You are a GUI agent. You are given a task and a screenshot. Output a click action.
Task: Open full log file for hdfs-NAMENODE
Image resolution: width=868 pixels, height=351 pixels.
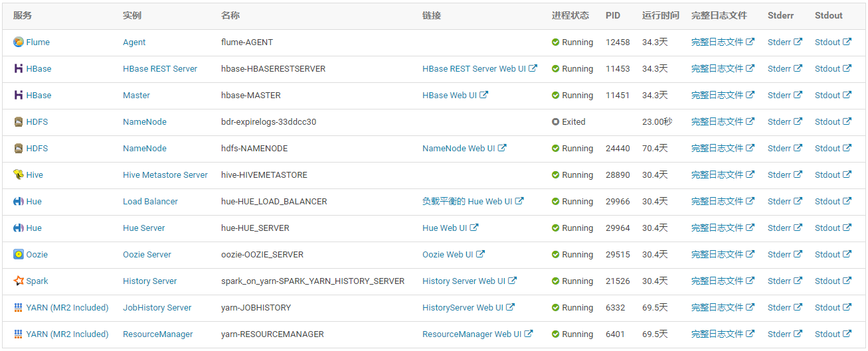point(723,148)
